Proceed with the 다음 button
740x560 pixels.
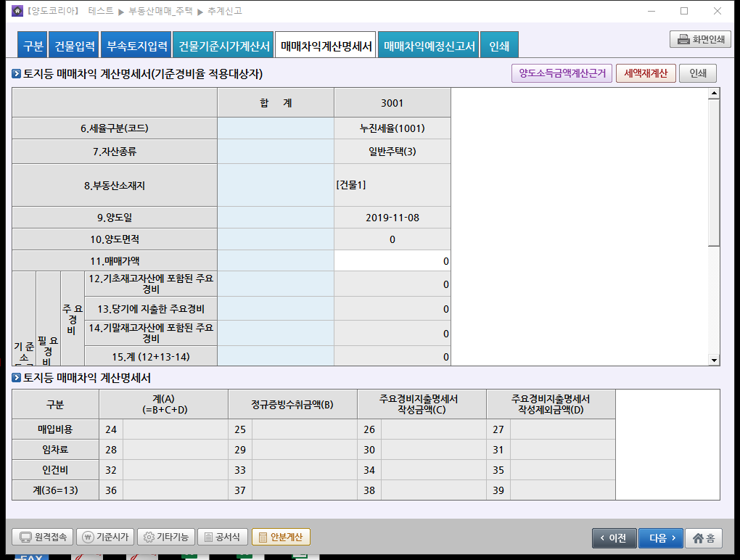click(660, 538)
